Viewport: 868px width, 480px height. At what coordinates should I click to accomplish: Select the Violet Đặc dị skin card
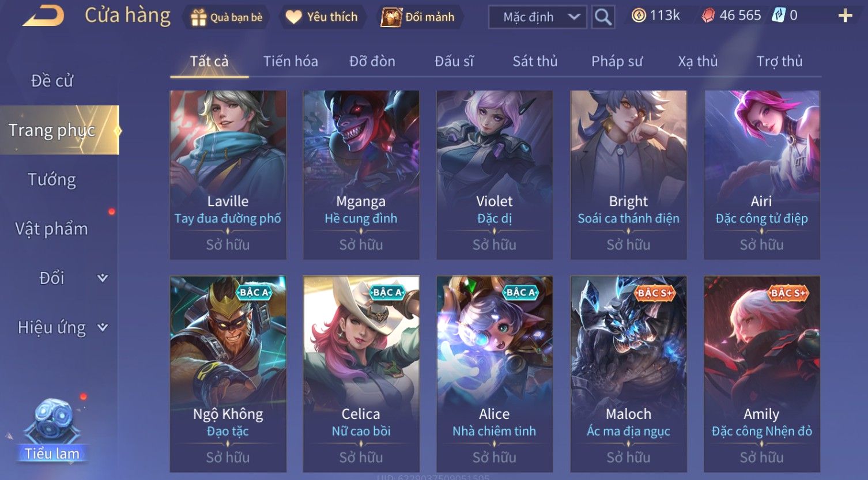495,175
